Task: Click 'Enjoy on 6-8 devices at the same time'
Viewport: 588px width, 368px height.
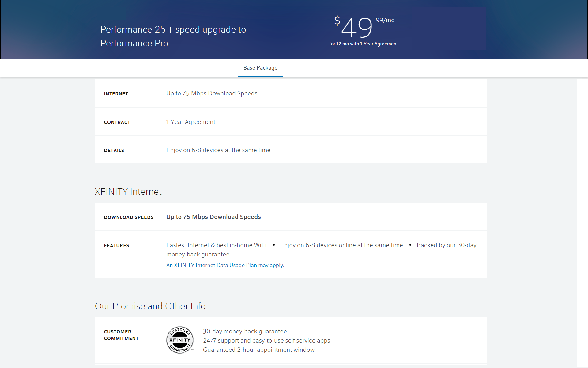Action: [218, 150]
